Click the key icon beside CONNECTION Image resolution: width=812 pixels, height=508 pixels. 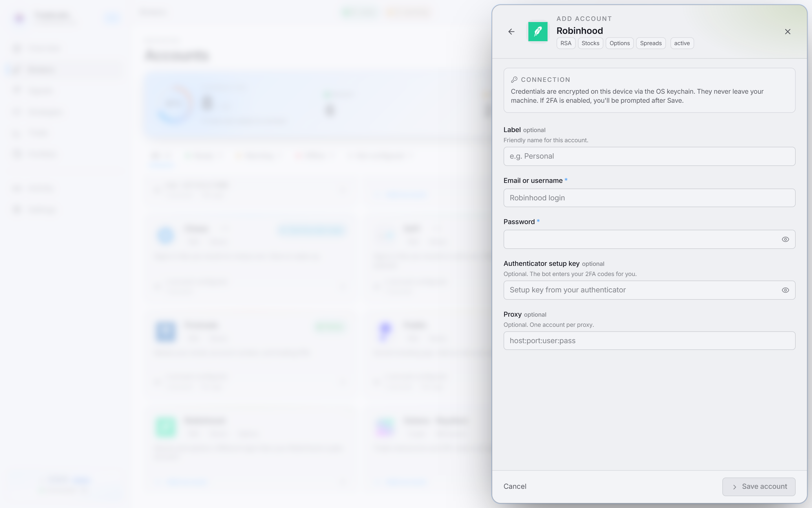pos(514,80)
